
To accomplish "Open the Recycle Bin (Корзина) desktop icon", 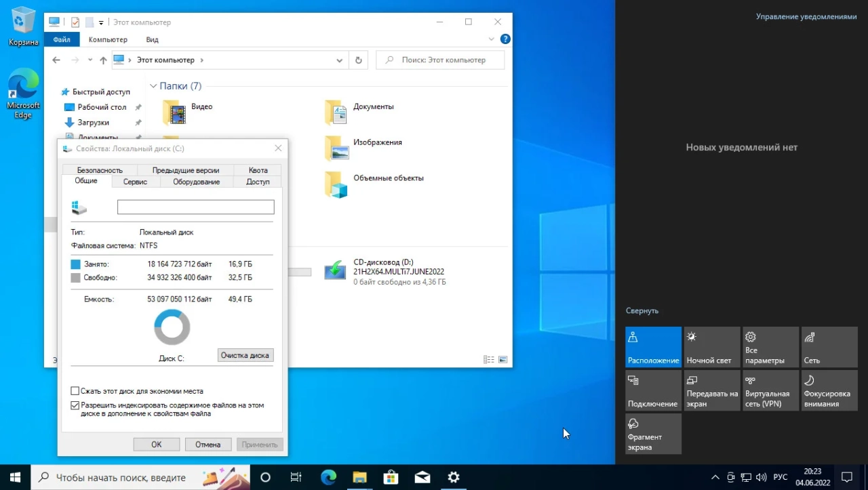I will pos(24,27).
